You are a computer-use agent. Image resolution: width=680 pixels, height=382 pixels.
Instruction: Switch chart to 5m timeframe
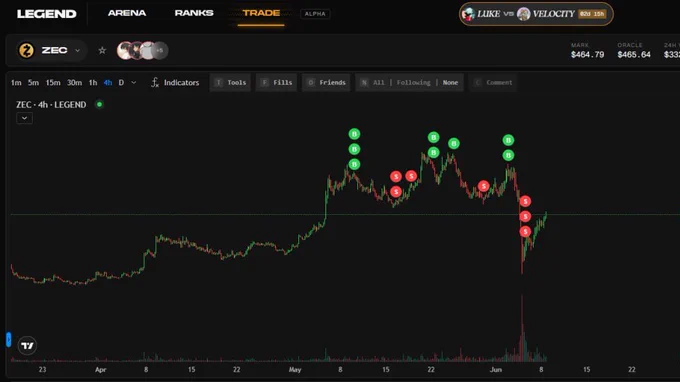(33, 82)
